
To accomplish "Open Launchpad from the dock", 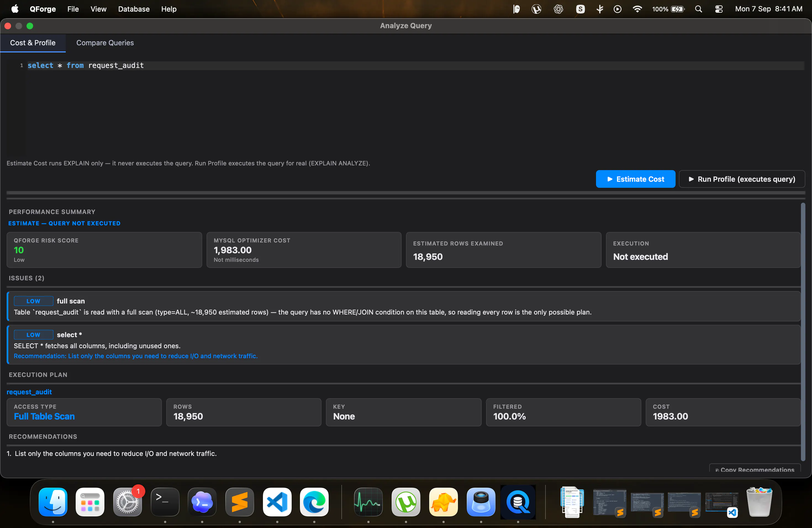I will tap(90, 502).
